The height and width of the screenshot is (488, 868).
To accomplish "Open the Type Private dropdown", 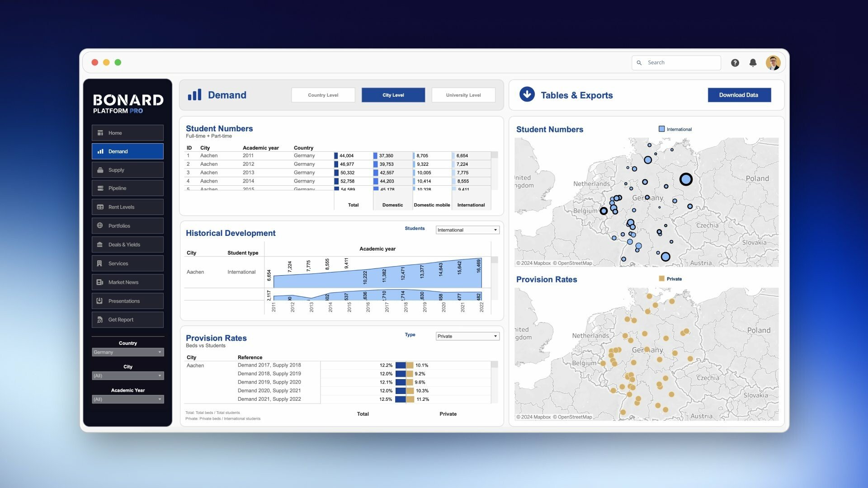I will [x=467, y=336].
